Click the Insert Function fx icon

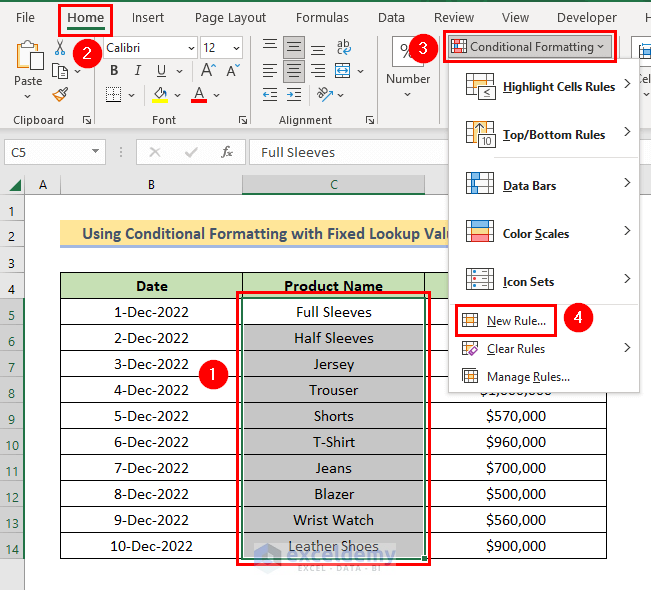[x=227, y=152]
